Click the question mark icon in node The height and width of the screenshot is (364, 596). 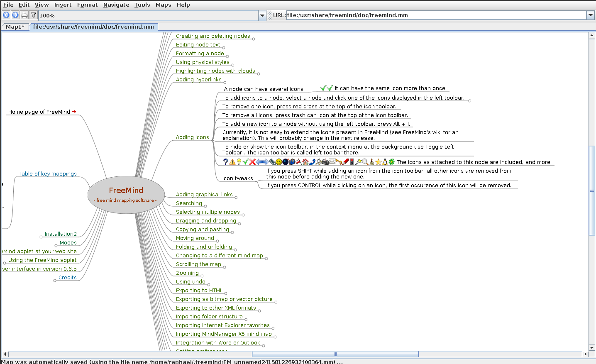coord(225,162)
